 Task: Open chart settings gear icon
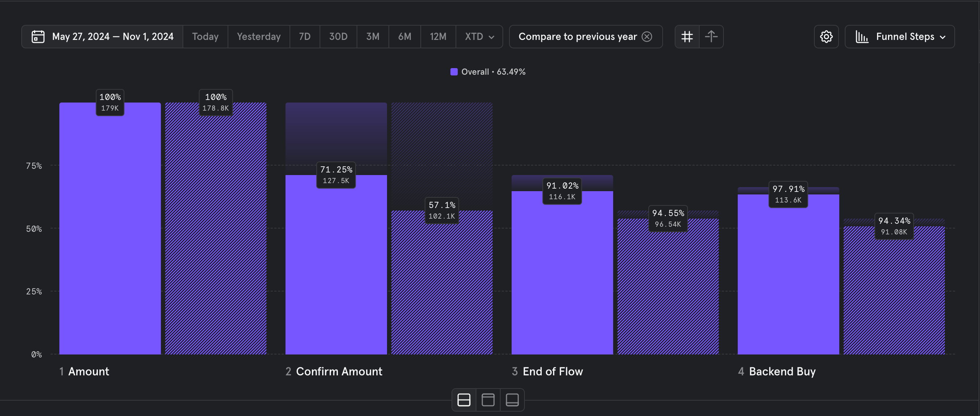pos(826,37)
